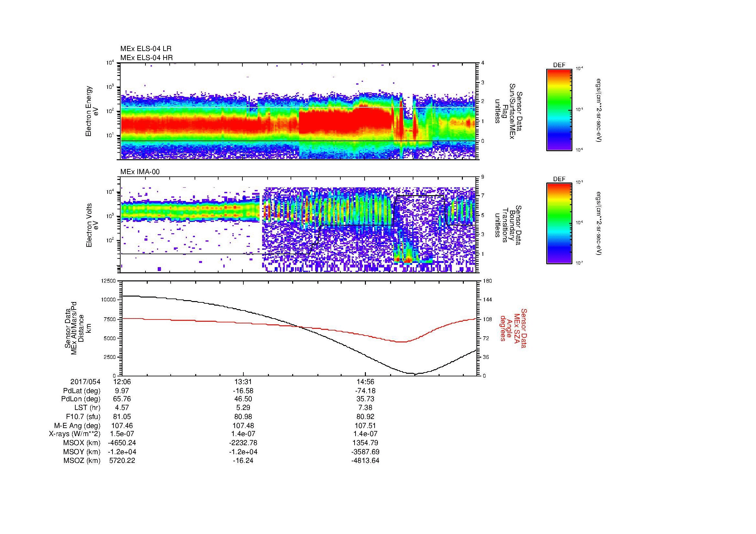Image resolution: width=756 pixels, height=534 pixels.
Task: Click the 'MEx Alt/Mars/Pd Distance km' axis label
Action: pos(78,328)
